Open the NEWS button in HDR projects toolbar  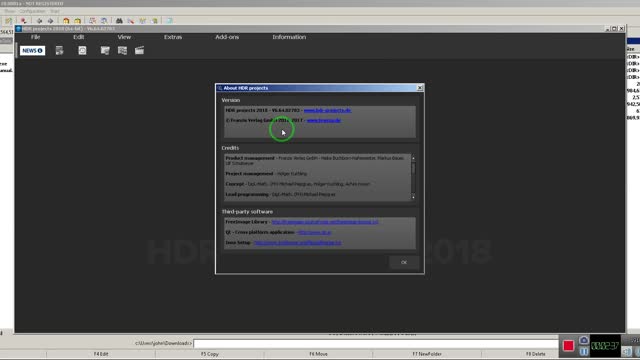click(x=32, y=51)
